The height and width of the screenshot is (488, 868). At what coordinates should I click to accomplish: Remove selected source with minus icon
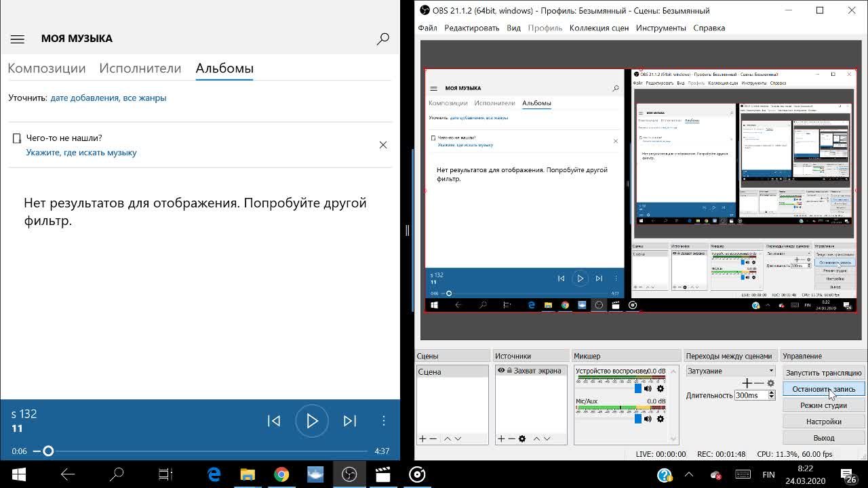(x=512, y=439)
